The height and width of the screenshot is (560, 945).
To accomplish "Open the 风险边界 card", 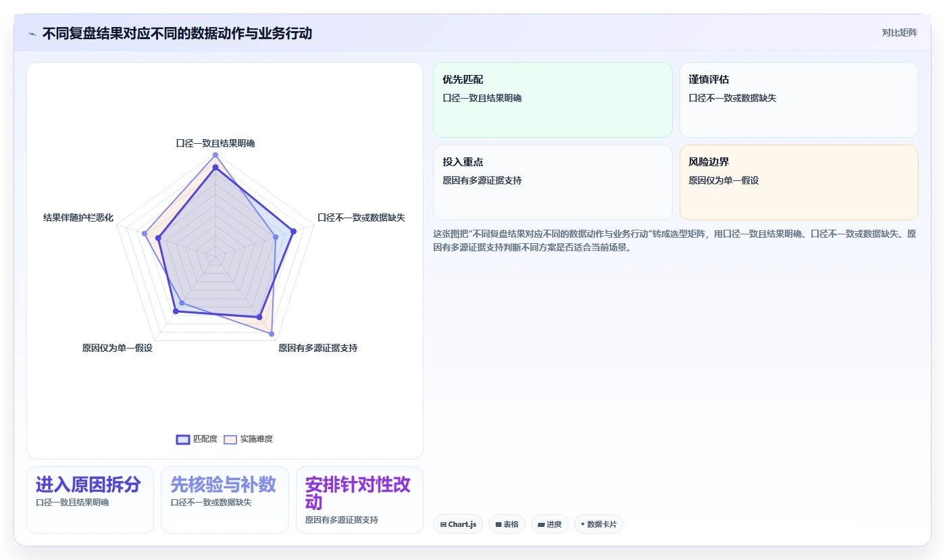I will click(799, 182).
